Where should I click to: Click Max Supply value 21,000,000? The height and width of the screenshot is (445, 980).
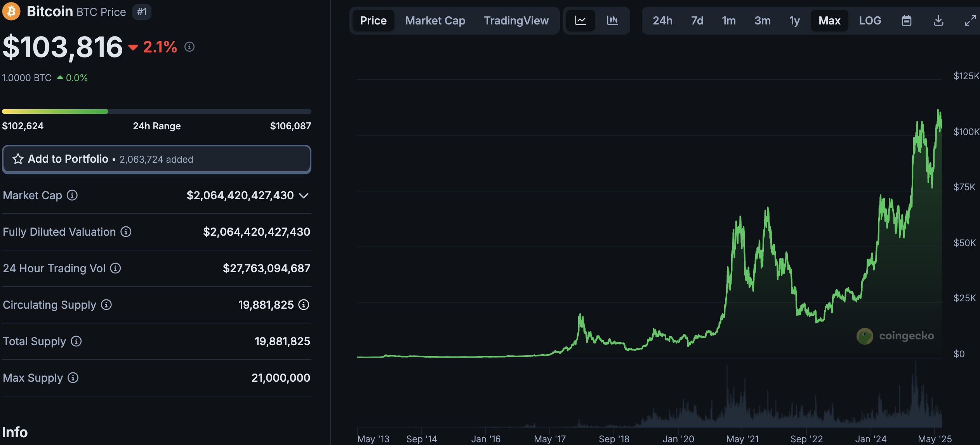pyautogui.click(x=281, y=378)
